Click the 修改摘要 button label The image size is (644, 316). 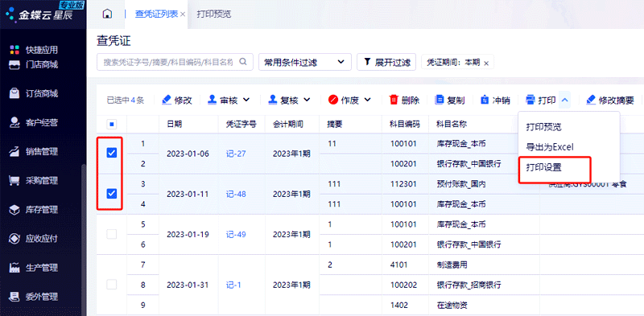point(617,101)
